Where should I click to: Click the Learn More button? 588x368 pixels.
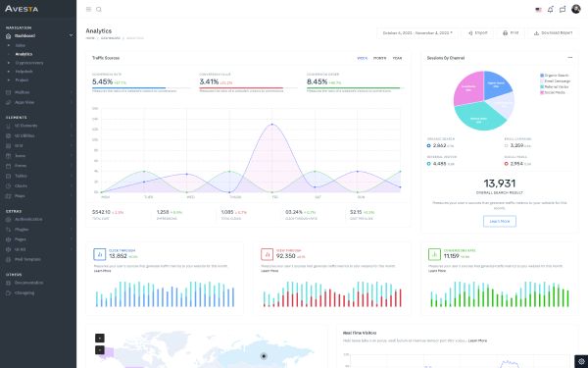[500, 221]
